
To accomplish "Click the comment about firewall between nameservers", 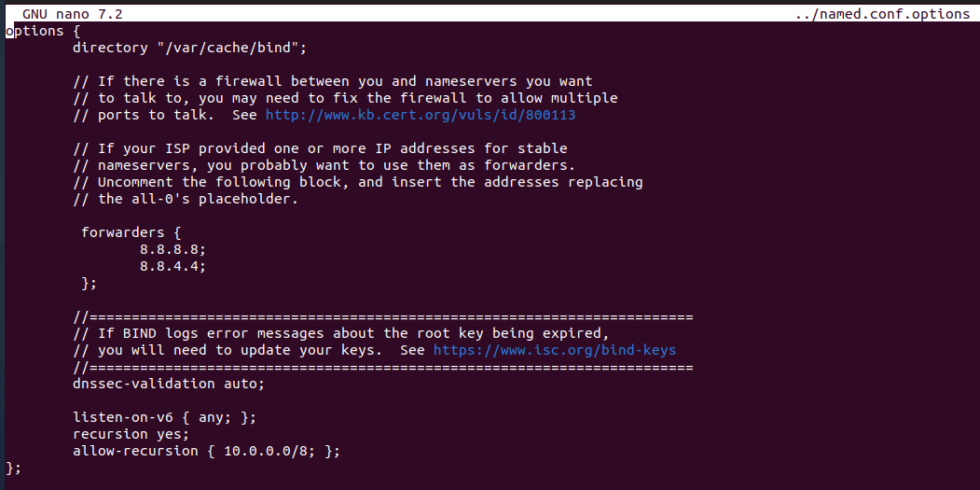I will pyautogui.click(x=332, y=81).
